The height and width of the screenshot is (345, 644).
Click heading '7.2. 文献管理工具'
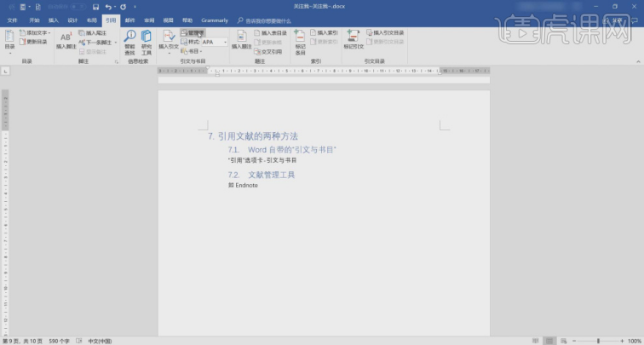coord(262,175)
